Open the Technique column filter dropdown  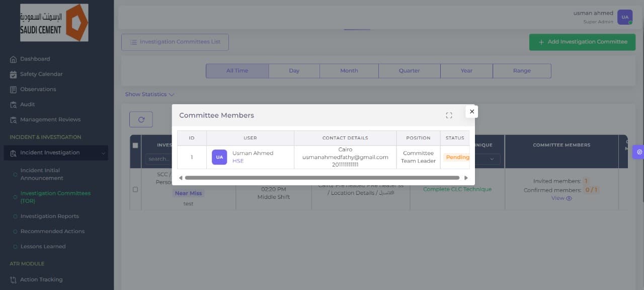click(492, 159)
